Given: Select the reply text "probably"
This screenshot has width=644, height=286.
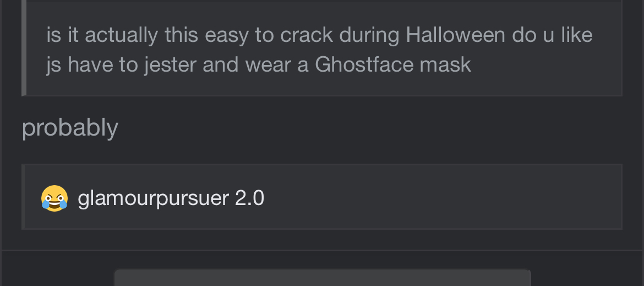Looking at the screenshot, I should (x=70, y=128).
